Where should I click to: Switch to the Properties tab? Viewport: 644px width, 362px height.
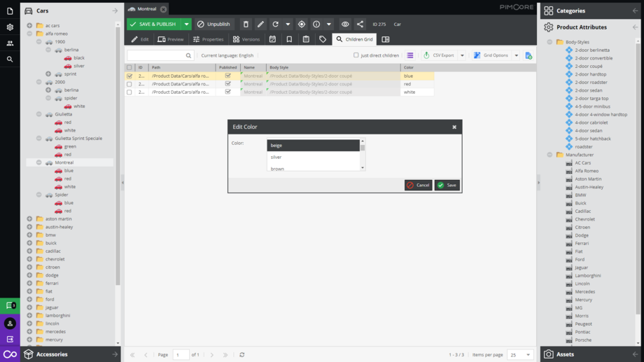[x=208, y=40]
